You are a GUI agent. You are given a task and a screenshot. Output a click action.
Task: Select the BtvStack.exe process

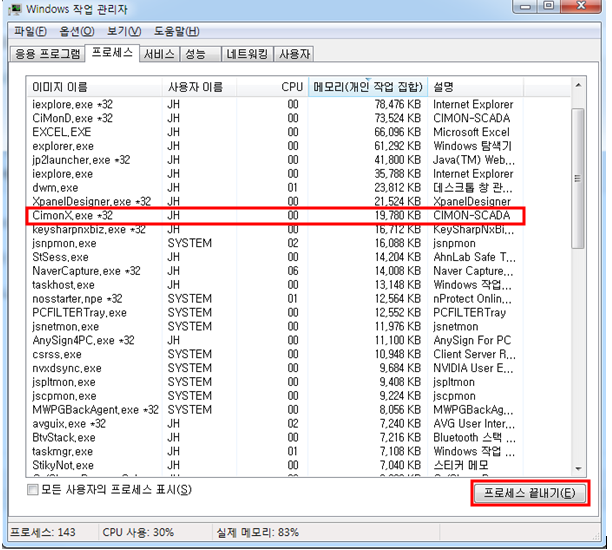pyautogui.click(x=275, y=438)
